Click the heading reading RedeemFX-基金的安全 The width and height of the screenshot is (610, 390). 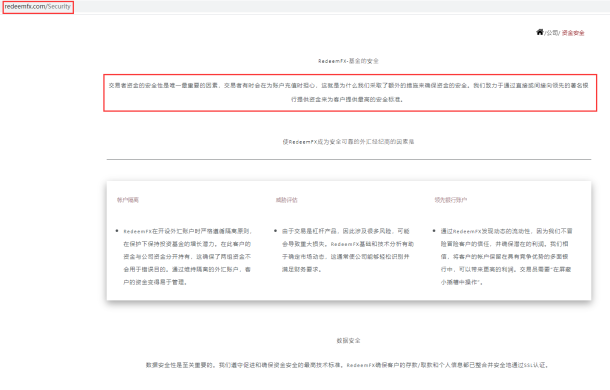point(348,61)
